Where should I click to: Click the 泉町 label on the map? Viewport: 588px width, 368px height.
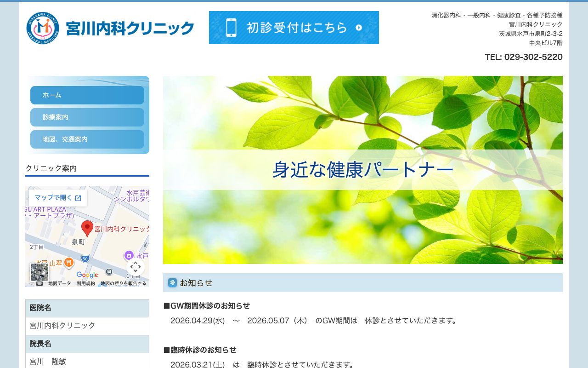coord(78,242)
